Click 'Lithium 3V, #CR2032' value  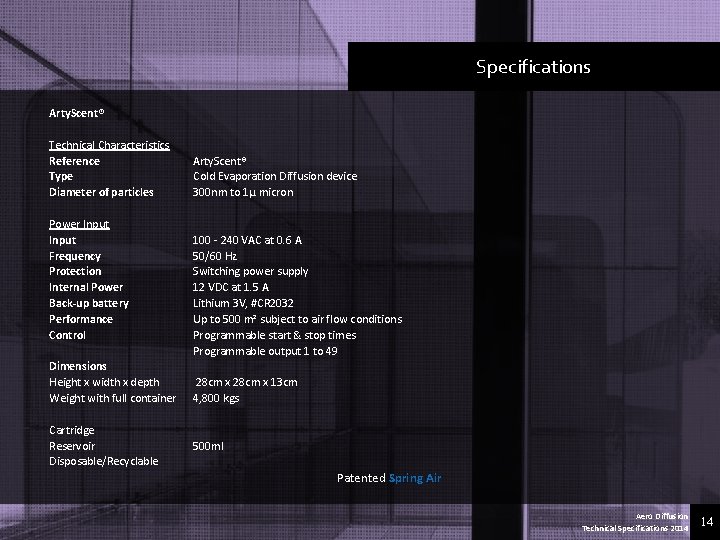coord(243,303)
